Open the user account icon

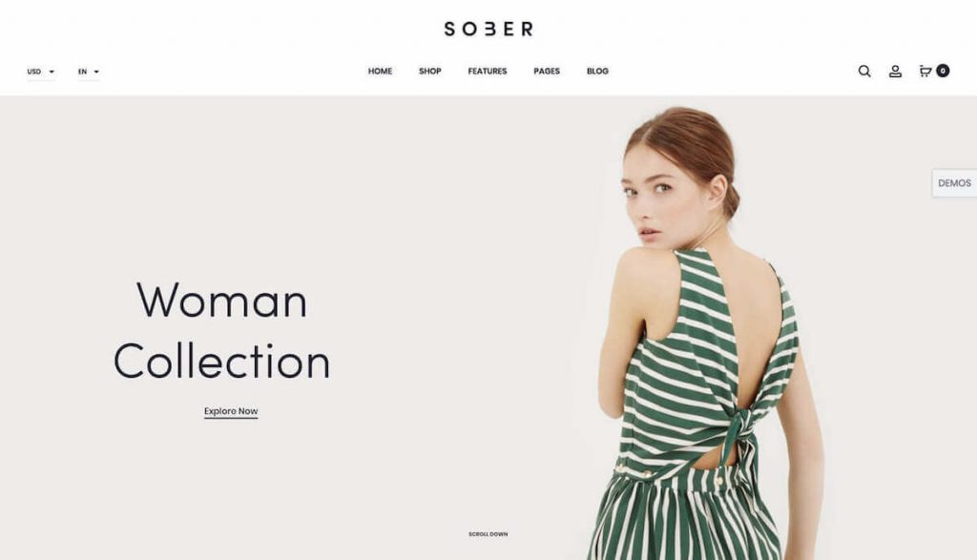coord(895,71)
